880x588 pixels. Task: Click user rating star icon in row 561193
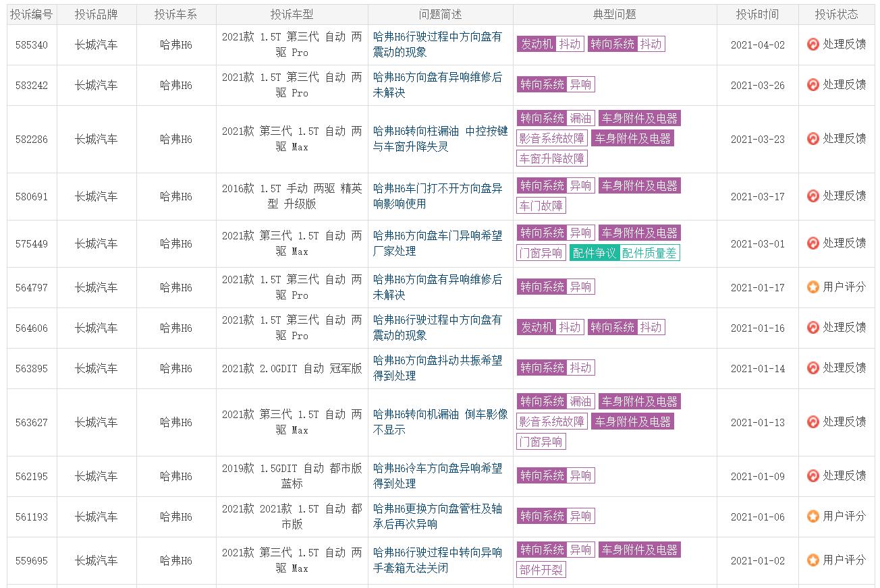point(813,517)
